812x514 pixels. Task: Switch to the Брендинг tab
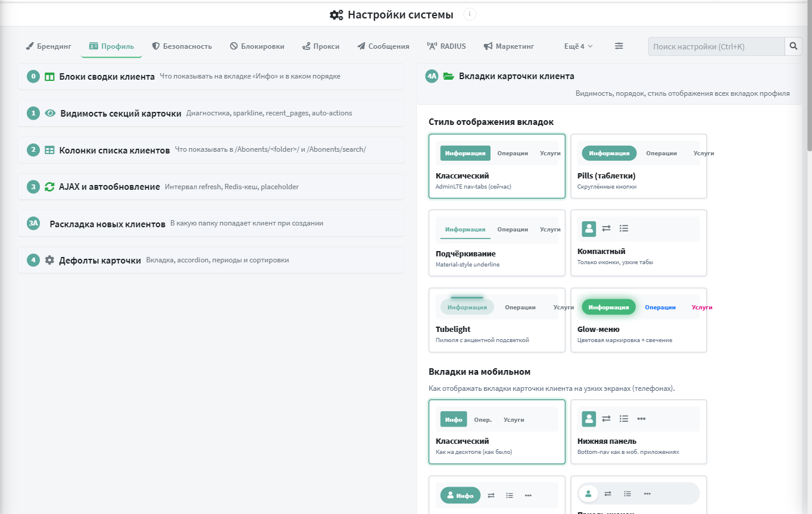pos(48,46)
